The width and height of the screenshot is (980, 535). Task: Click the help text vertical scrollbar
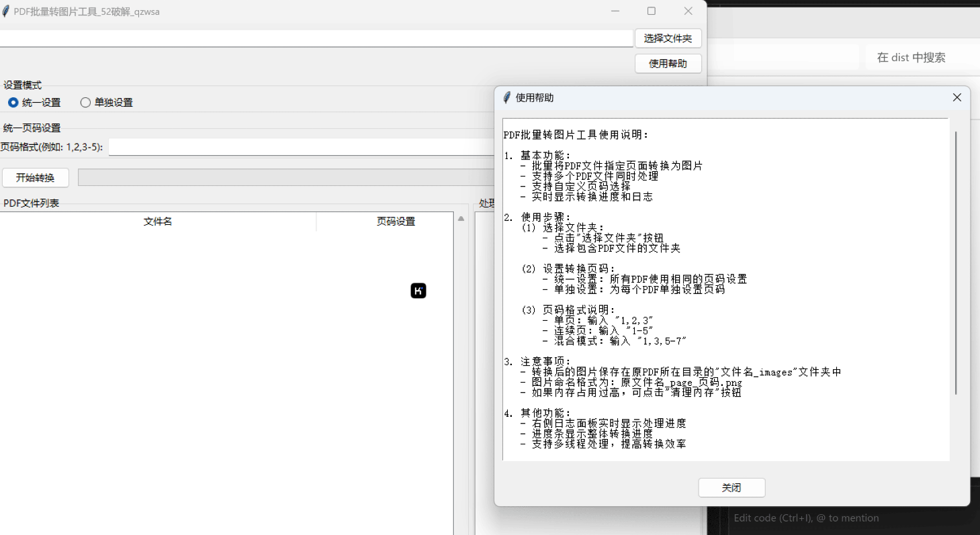pyautogui.click(x=956, y=262)
